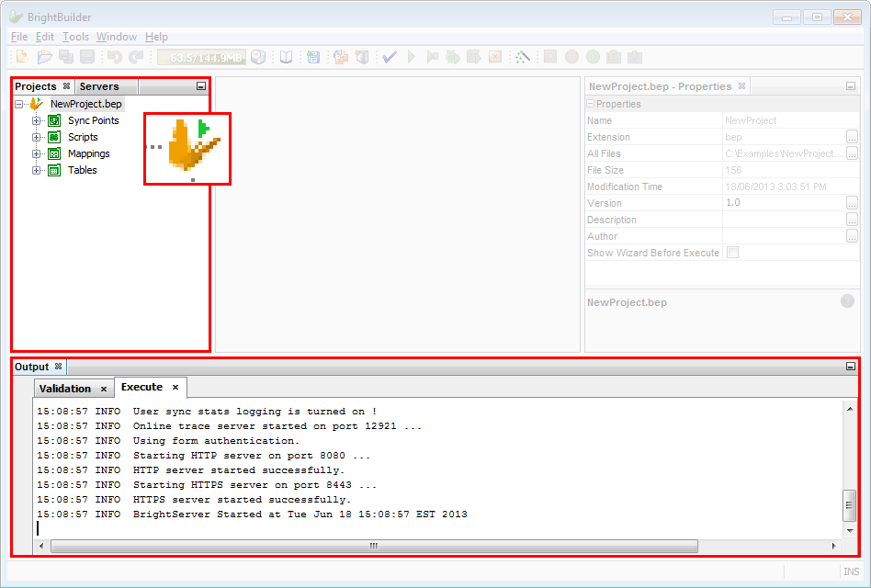Collapse the NewProject.bep root node
The image size is (871, 588).
coord(19,104)
